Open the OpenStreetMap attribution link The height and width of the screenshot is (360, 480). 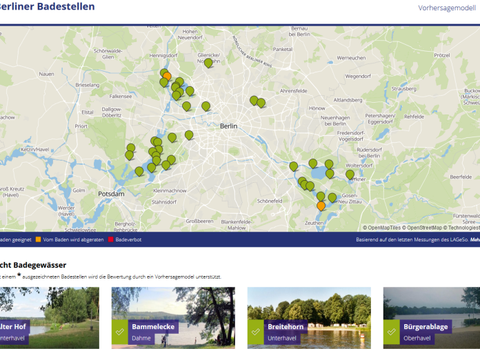422,228
